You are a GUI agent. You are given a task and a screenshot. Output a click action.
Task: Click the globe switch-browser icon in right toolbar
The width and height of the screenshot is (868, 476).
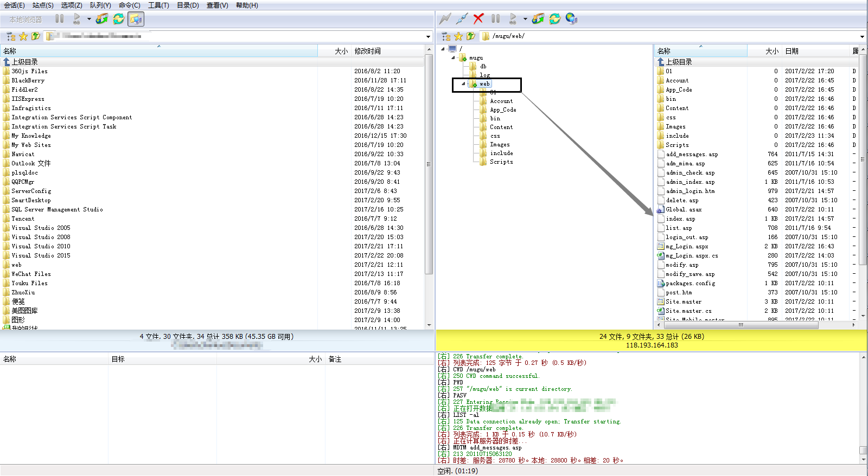(571, 19)
